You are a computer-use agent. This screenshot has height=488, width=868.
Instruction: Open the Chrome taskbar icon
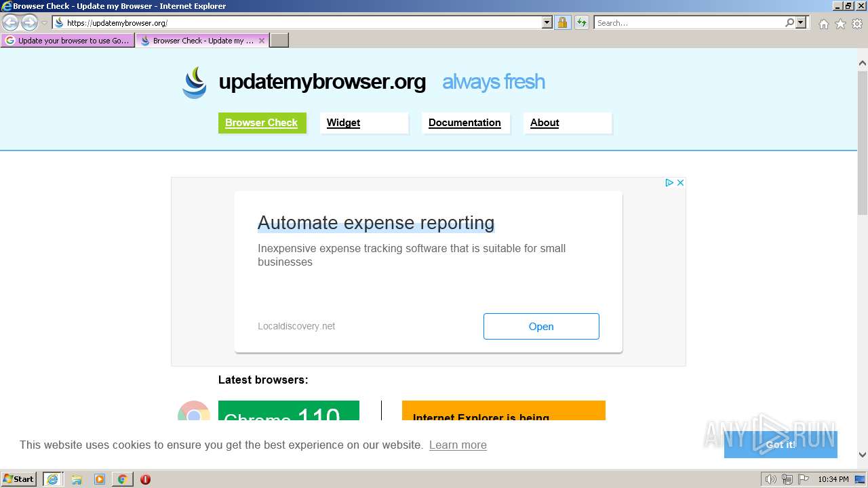click(x=122, y=479)
